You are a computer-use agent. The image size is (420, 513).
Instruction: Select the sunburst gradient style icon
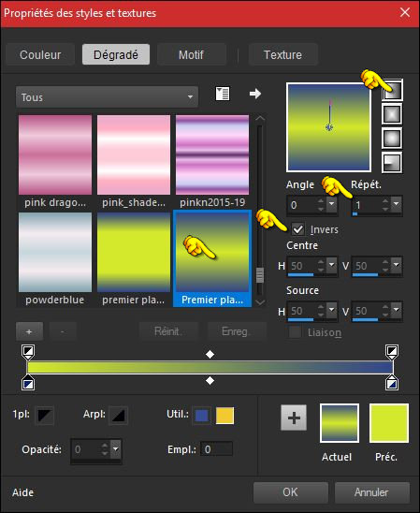click(x=392, y=138)
